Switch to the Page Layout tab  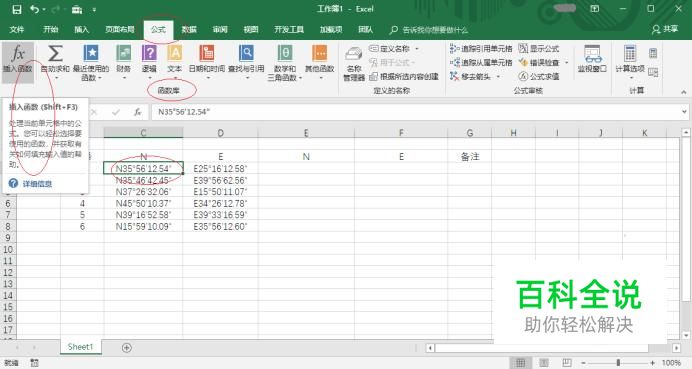[120, 30]
